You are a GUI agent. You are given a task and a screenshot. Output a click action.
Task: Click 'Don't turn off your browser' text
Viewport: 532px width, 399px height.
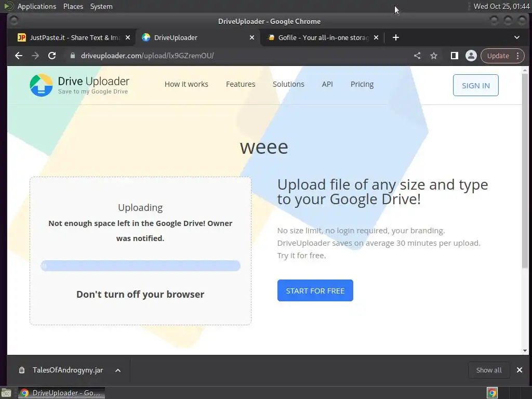coord(140,294)
